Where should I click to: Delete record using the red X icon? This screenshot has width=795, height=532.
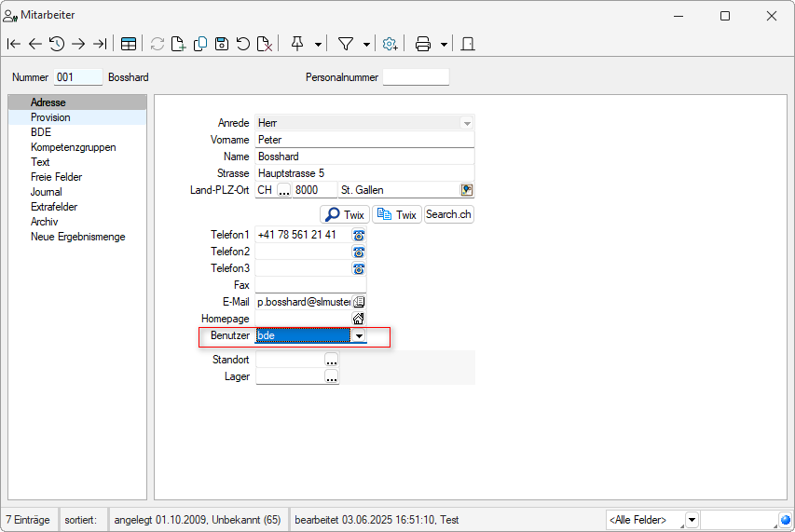(x=265, y=44)
